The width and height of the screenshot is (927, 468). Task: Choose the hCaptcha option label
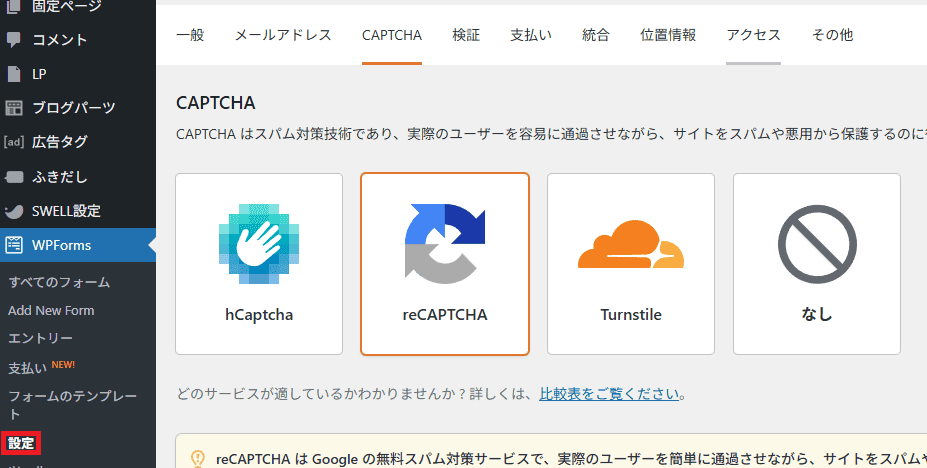tap(259, 314)
